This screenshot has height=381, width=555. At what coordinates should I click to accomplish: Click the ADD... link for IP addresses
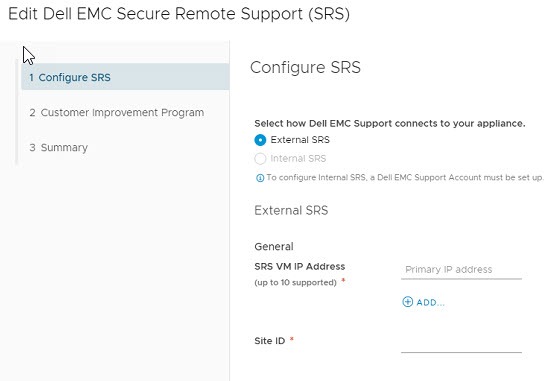tap(423, 302)
